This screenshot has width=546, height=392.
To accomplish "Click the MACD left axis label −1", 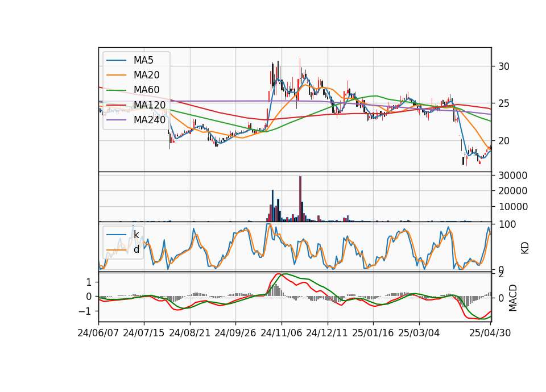I will coord(85,311).
